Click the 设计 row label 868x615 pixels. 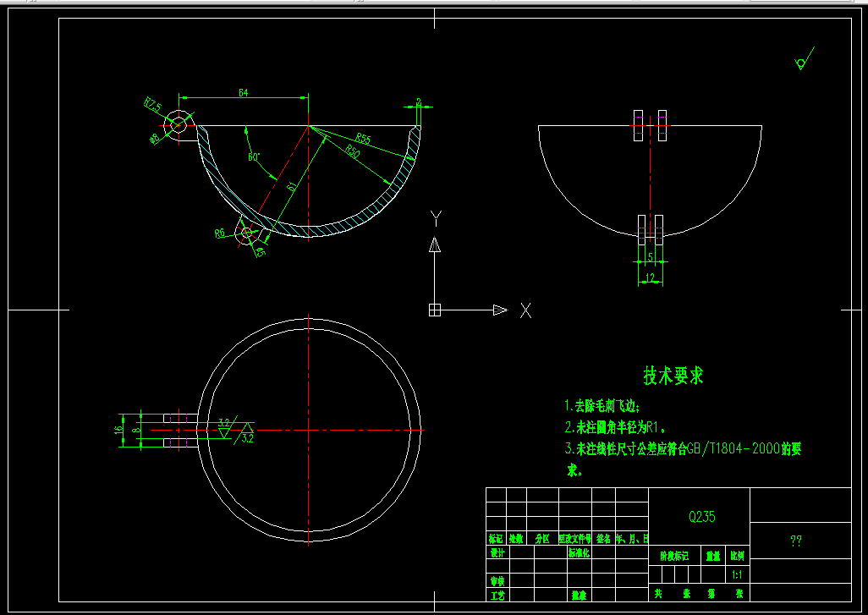tap(497, 552)
